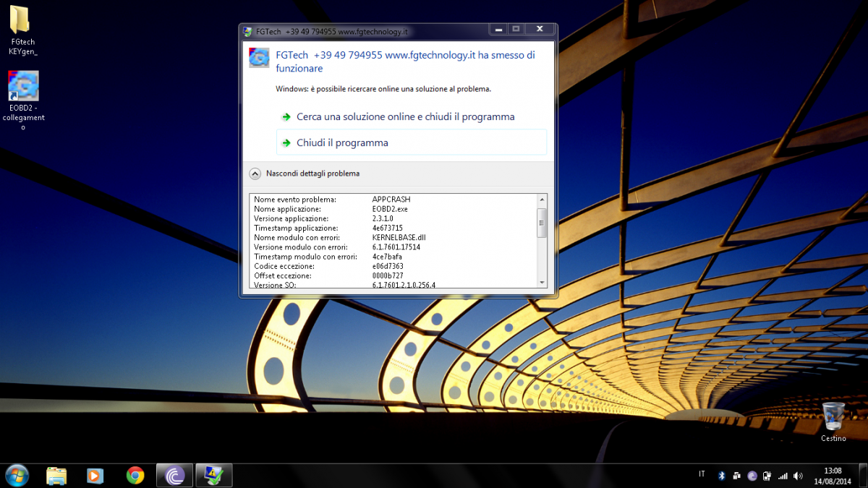Click module version 6.1.7601.17514
The image size is (868, 488).
coord(396,247)
